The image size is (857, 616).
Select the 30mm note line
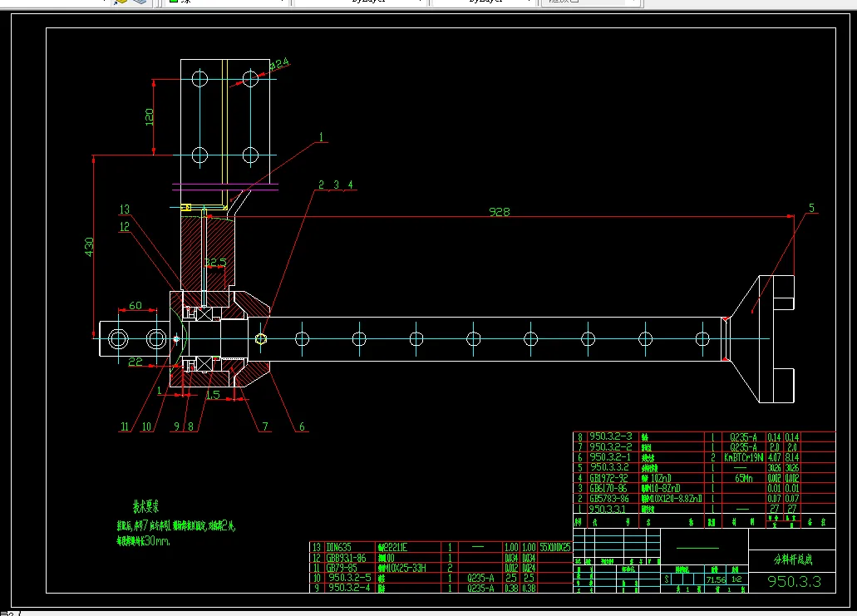(143, 540)
